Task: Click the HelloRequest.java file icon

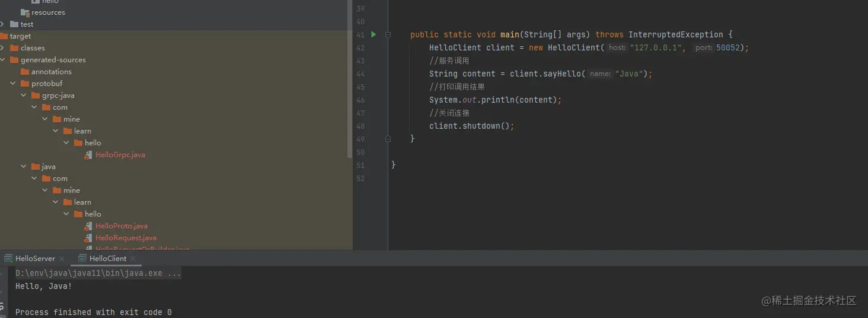Action: tap(88, 238)
